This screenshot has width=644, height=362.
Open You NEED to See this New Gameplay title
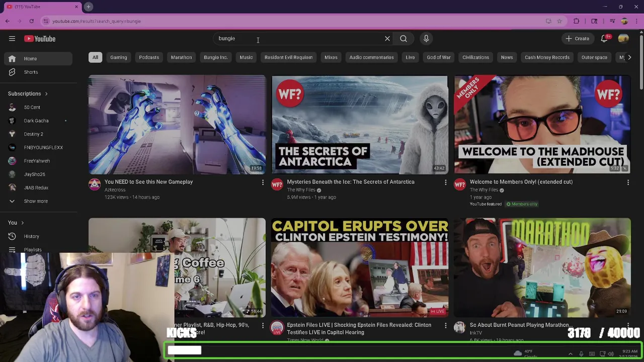(148, 182)
